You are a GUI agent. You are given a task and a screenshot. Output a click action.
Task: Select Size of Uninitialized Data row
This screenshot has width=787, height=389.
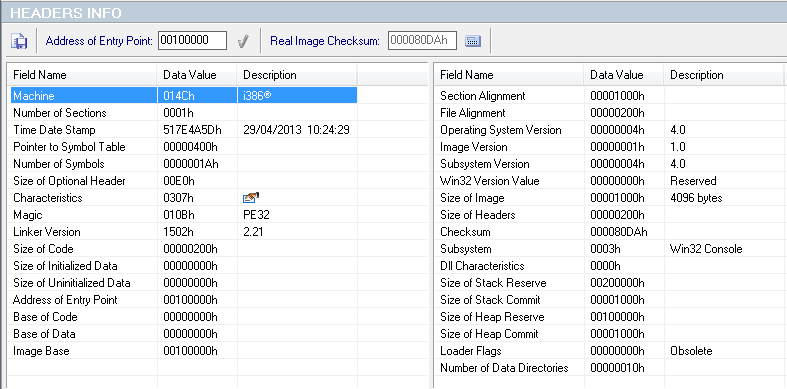184,283
